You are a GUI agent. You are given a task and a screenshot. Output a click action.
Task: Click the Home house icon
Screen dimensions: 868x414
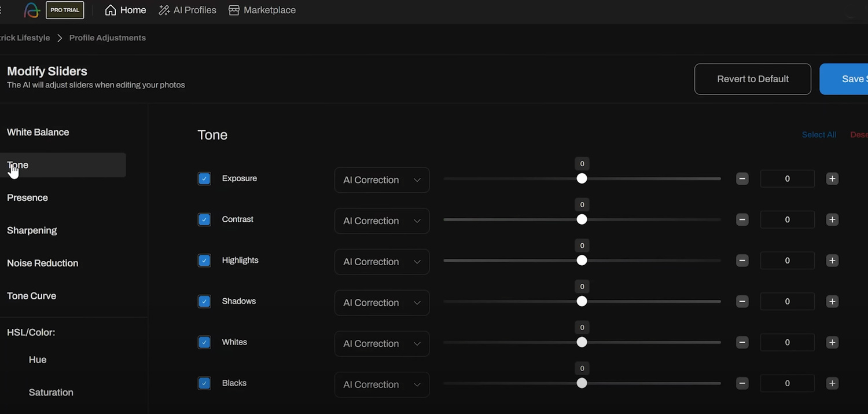point(111,10)
